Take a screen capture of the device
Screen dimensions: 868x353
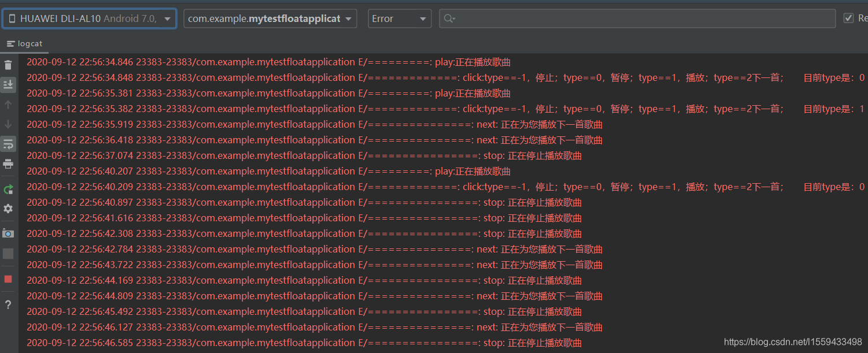[x=8, y=233]
